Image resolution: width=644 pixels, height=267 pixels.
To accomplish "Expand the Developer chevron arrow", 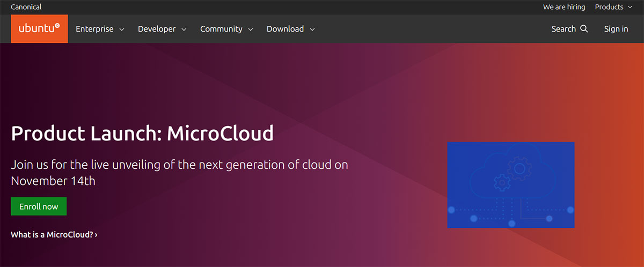I will [x=184, y=29].
